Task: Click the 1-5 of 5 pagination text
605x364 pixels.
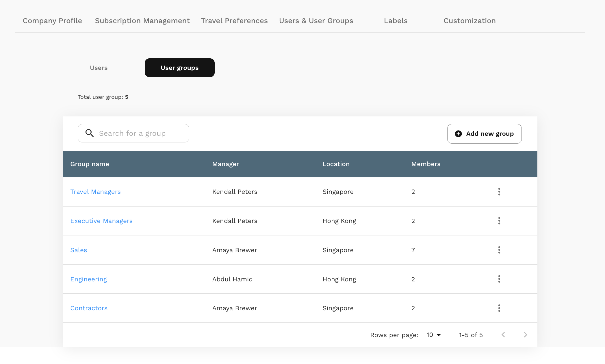Action: 471,335
